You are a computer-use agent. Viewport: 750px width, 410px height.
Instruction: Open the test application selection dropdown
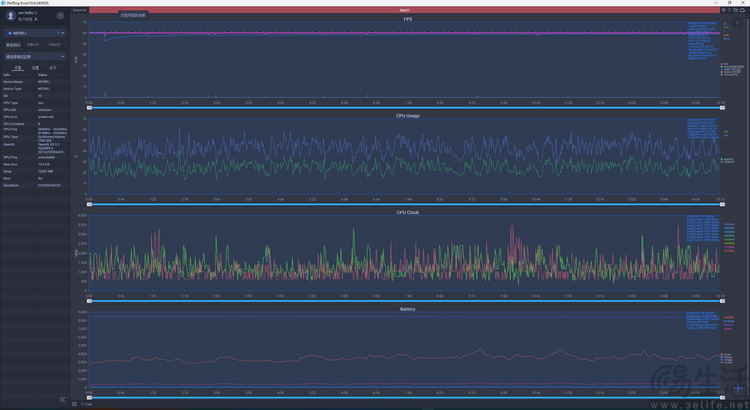[x=35, y=56]
